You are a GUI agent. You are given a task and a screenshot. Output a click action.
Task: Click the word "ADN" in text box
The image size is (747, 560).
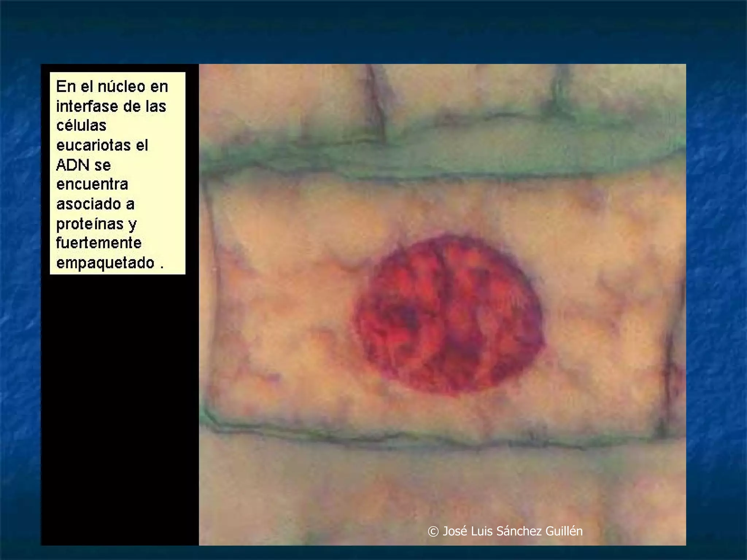(73, 165)
